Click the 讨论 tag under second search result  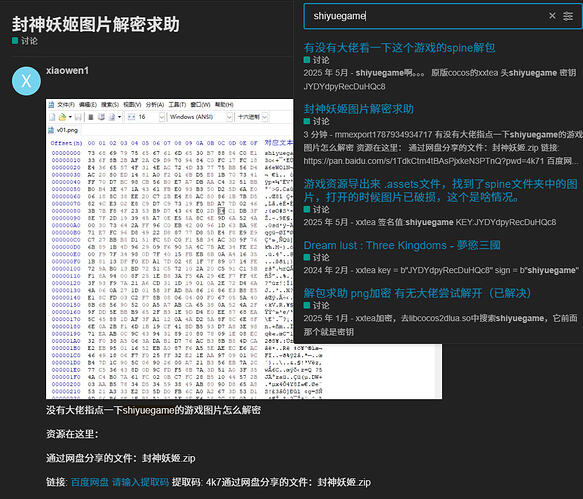tap(316, 121)
